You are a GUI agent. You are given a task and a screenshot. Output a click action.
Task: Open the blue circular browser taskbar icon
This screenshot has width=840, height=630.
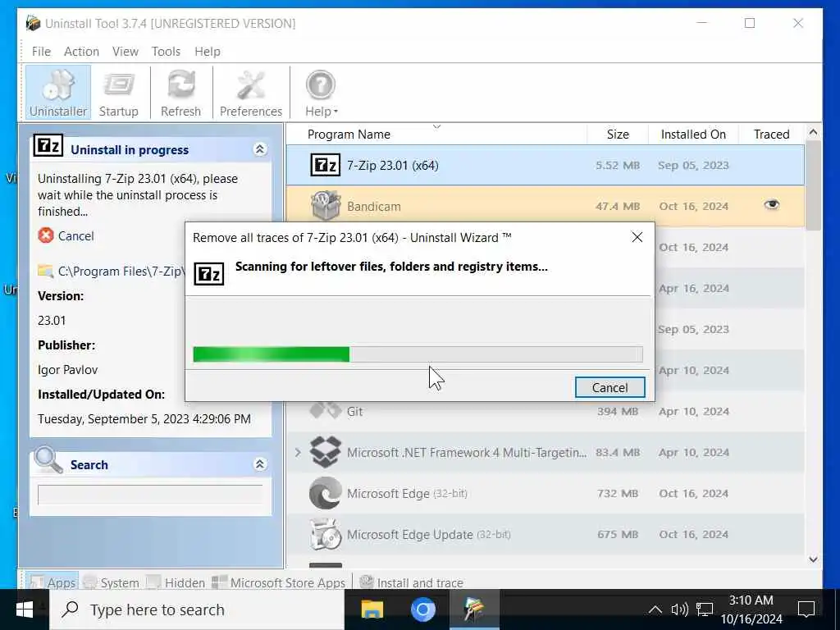[422, 609]
